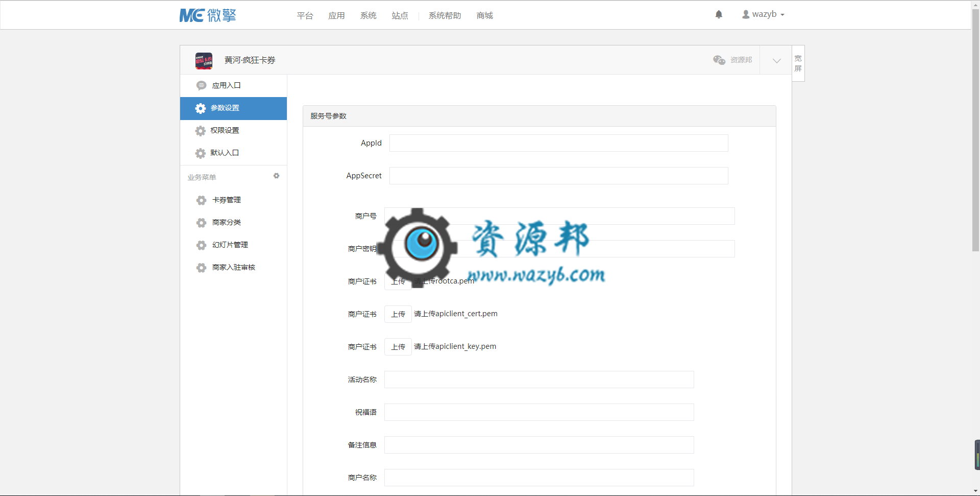The height and width of the screenshot is (496, 980).
Task: Open the 平台 menu
Action: (305, 16)
